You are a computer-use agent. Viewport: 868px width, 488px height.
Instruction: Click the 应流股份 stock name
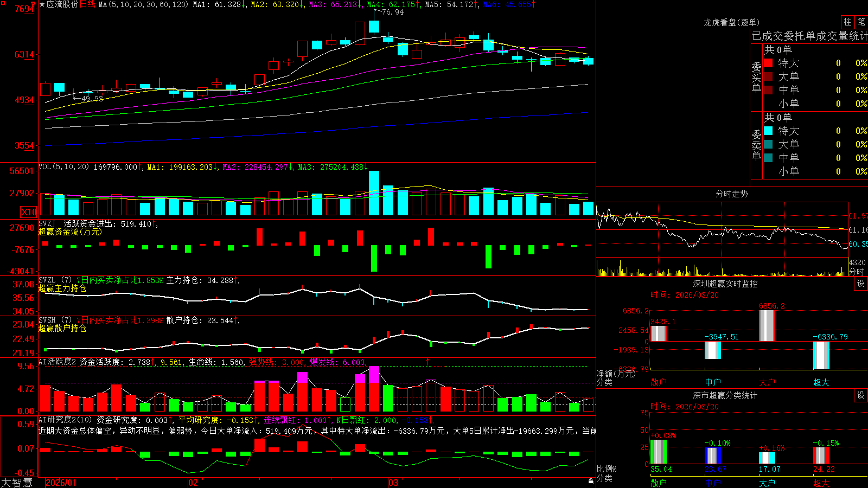[x=62, y=4]
